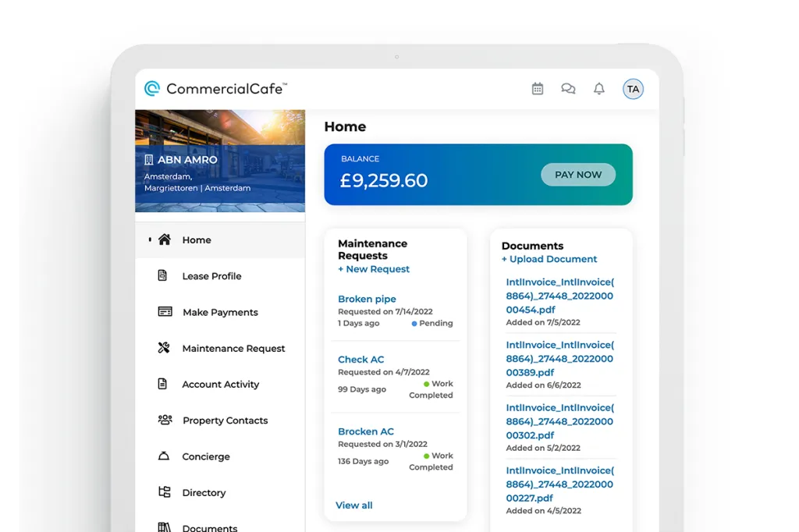Click the ABN AMRO property banner image
Viewport: 799px width, 532px height.
pyautogui.click(x=220, y=161)
